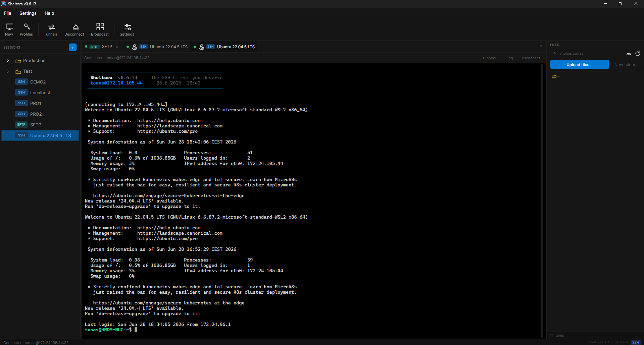Click the help question mark icon

point(541,47)
